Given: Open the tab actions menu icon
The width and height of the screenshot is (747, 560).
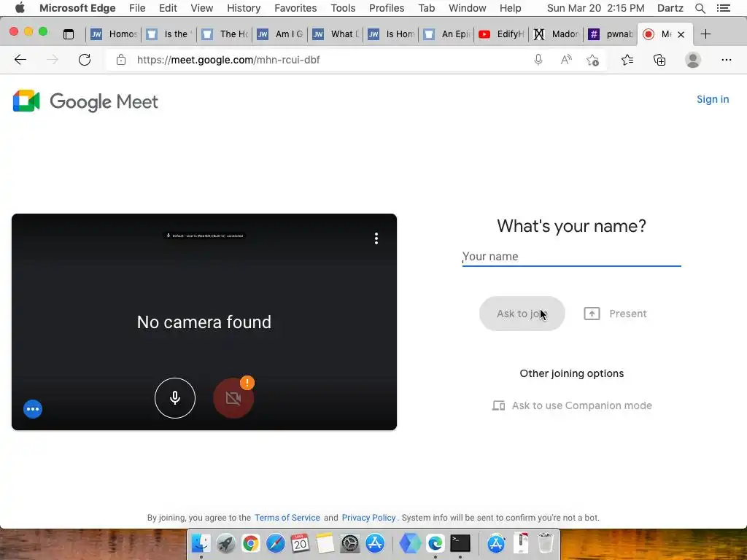Looking at the screenshot, I should click(69, 34).
